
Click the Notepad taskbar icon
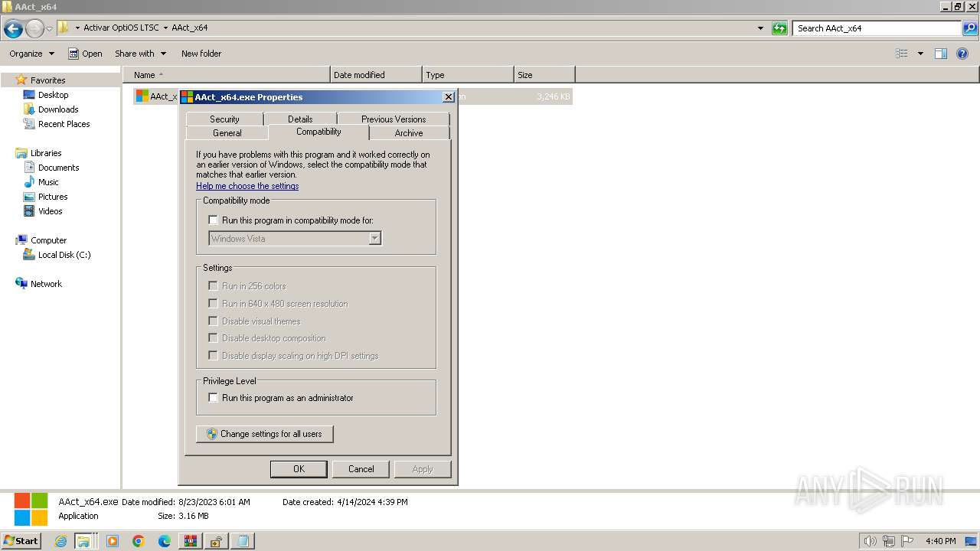243,541
